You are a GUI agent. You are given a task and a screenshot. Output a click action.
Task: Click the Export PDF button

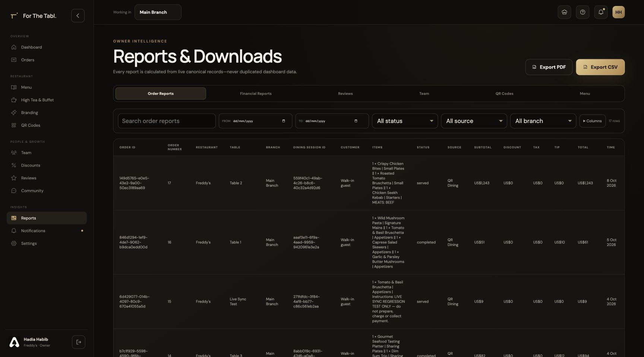(x=549, y=67)
